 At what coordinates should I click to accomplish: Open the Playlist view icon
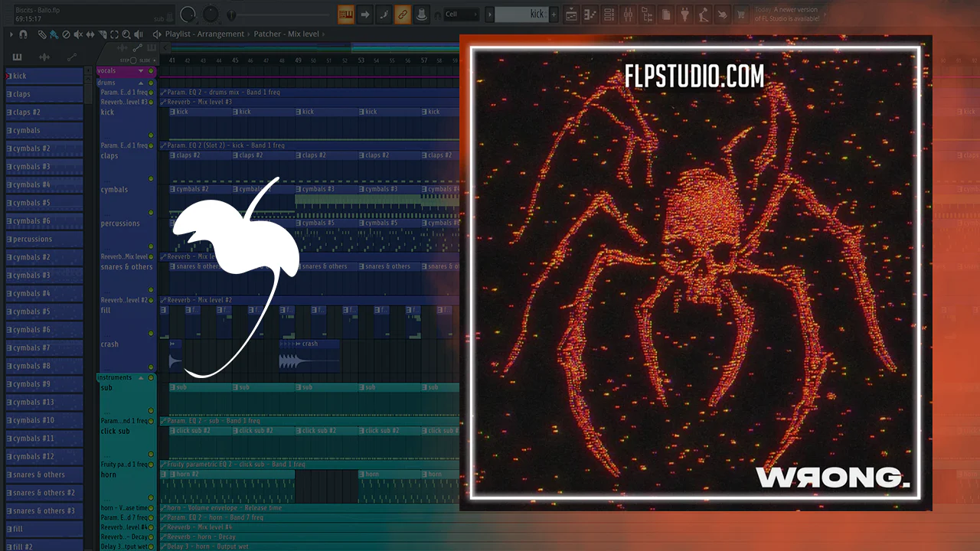tap(571, 15)
